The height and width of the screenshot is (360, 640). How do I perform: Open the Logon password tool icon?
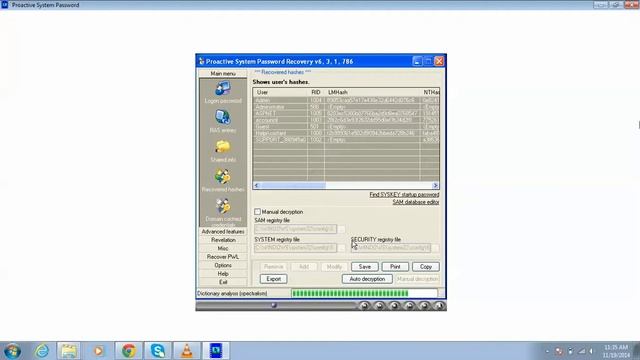pyautogui.click(x=223, y=89)
